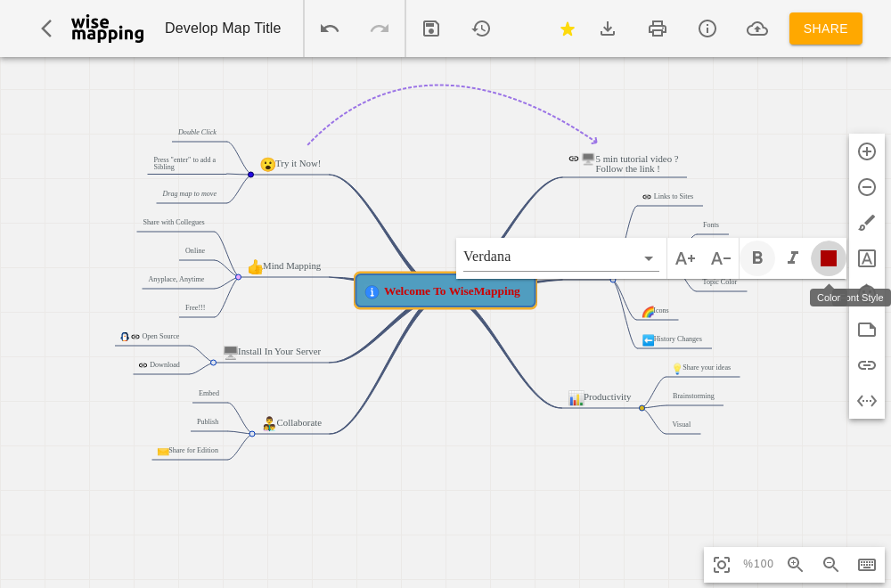Publish map with cloud upload icon
Viewport: 891px width, 588px height.
pyautogui.click(x=756, y=29)
